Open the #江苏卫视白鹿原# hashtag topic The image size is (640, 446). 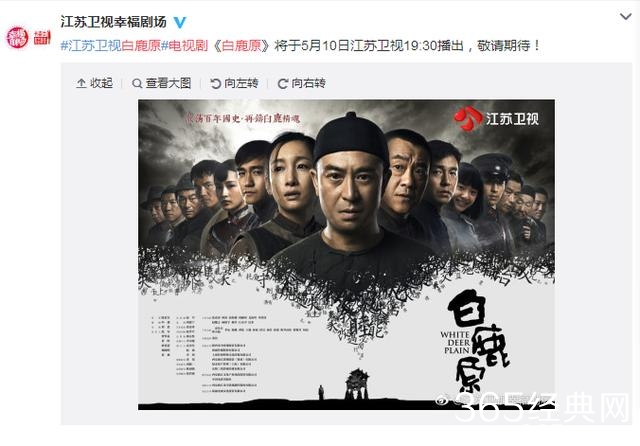[114, 45]
